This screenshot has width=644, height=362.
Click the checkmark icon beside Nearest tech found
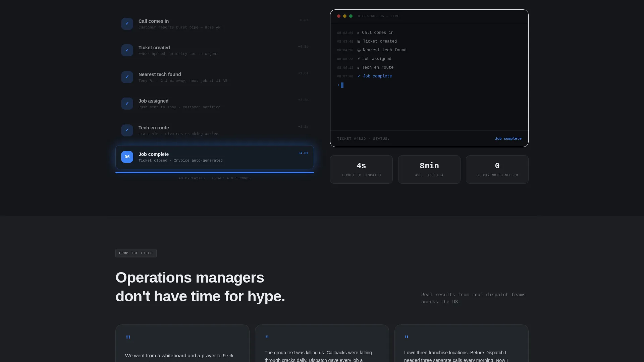tap(127, 77)
